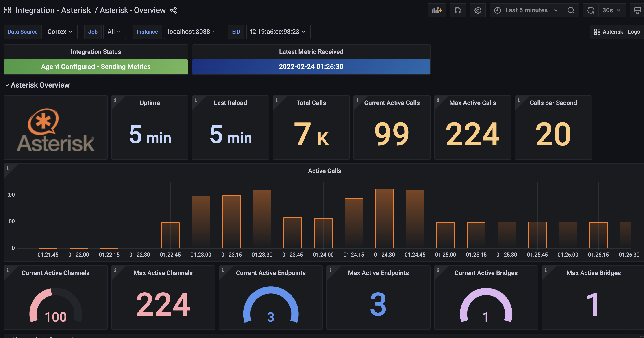Click the Add panel icon
The height and width of the screenshot is (338, 644).
pos(437,10)
